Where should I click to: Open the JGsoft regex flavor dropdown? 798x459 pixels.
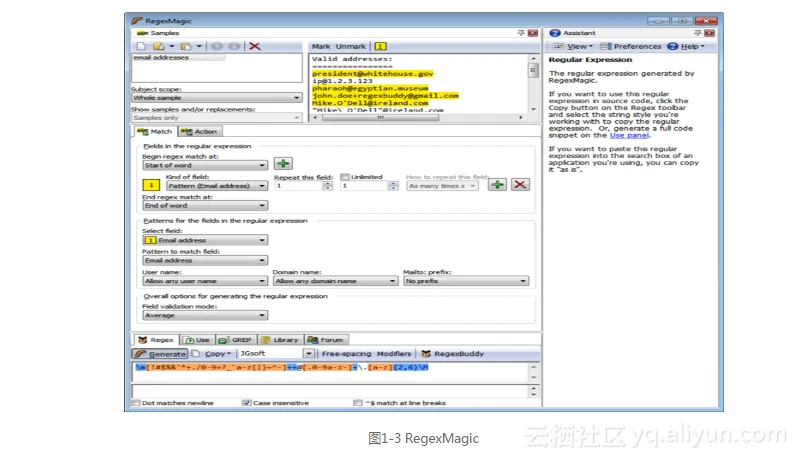(x=309, y=354)
